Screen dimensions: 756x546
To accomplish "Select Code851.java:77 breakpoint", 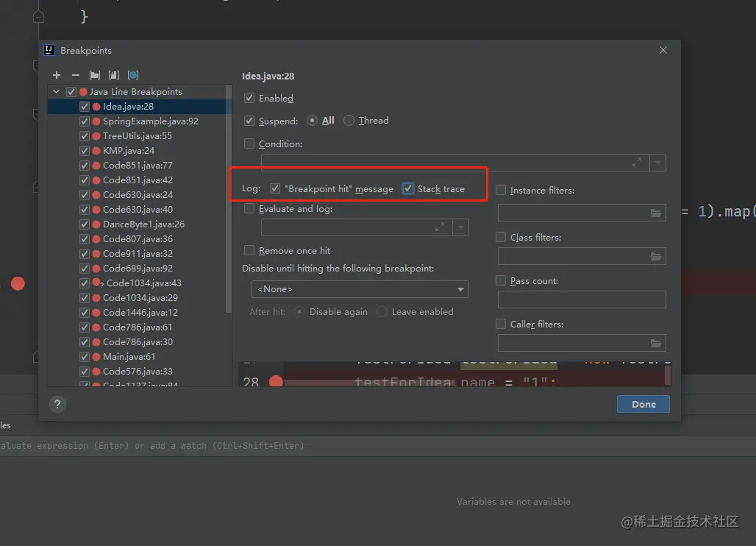I will coord(138,166).
